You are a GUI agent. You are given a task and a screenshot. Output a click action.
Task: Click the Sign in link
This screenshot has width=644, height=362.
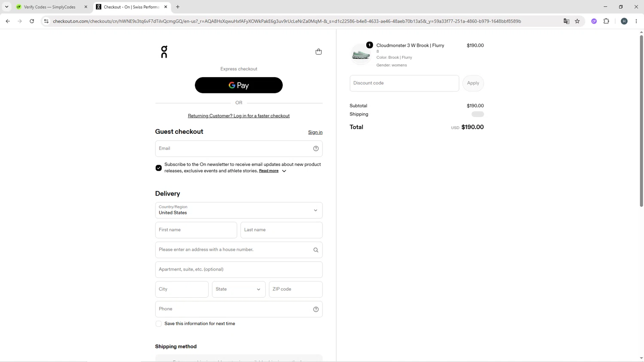click(315, 133)
